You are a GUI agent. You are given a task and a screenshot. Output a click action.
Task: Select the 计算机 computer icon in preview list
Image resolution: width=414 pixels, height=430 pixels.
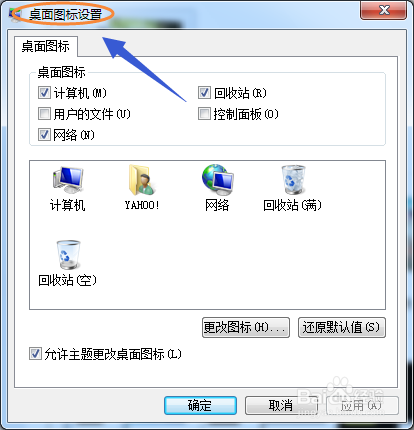point(68,180)
